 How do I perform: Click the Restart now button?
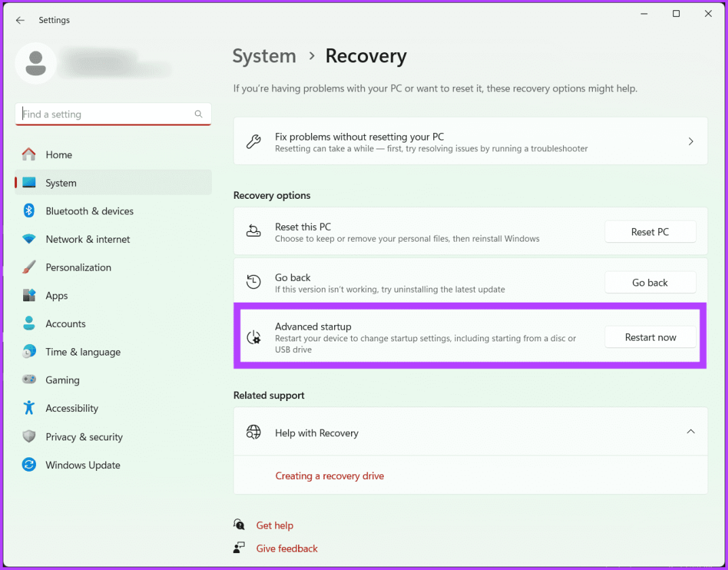tap(650, 337)
